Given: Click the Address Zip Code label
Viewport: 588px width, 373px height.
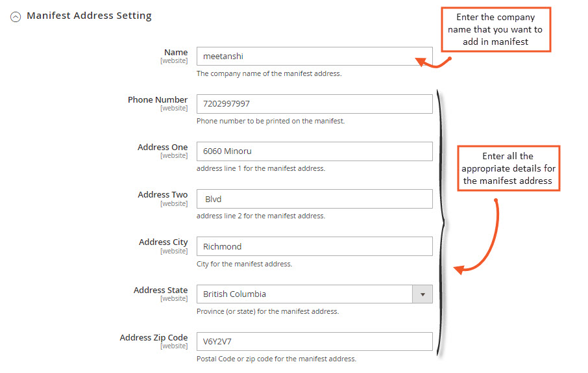Looking at the screenshot, I should pos(154,337).
